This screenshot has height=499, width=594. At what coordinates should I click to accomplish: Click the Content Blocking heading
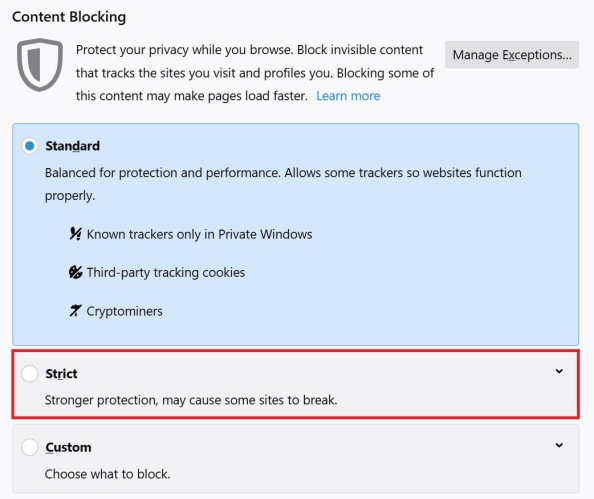69,17
